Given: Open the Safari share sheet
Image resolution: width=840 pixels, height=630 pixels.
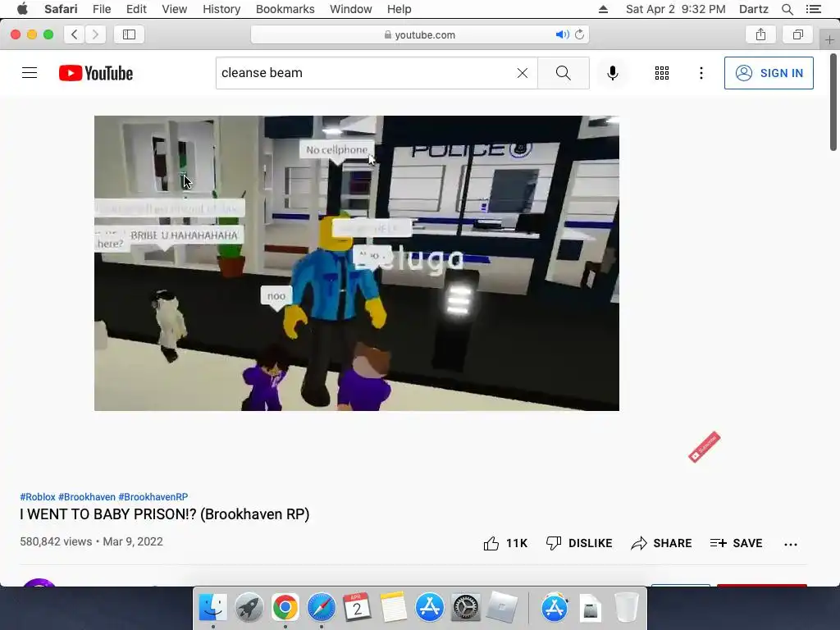Looking at the screenshot, I should tap(760, 34).
